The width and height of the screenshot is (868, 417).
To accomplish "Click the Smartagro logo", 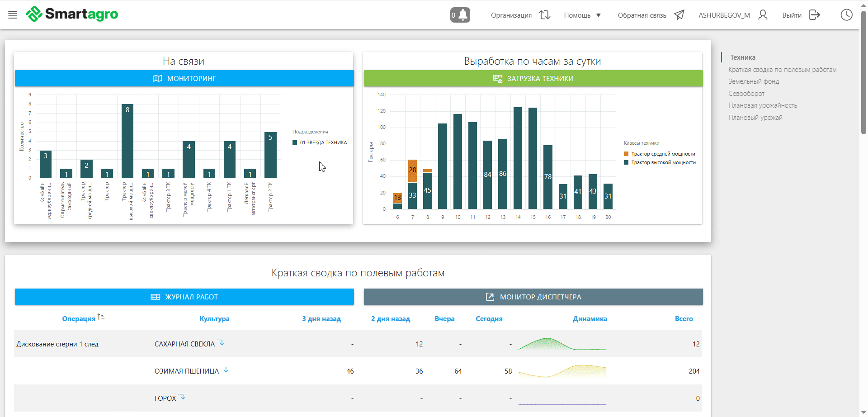I will pyautogui.click(x=72, y=14).
